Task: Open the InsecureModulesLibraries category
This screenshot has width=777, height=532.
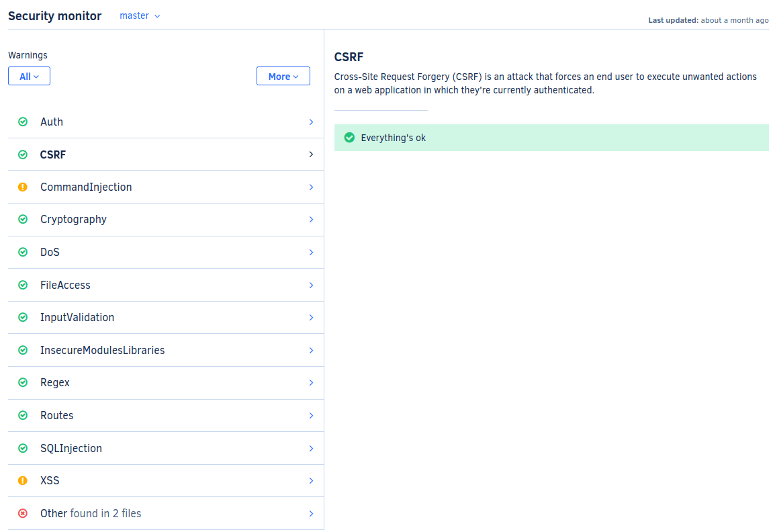Action: pos(165,350)
